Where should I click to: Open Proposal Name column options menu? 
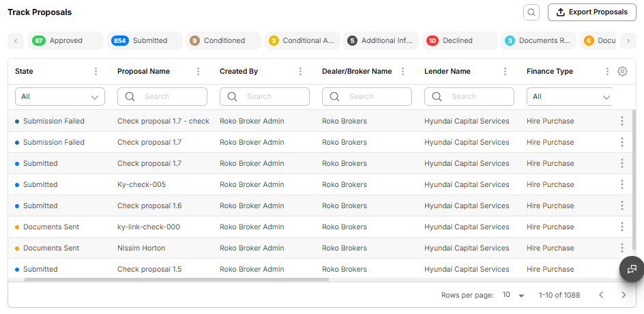[x=198, y=72]
